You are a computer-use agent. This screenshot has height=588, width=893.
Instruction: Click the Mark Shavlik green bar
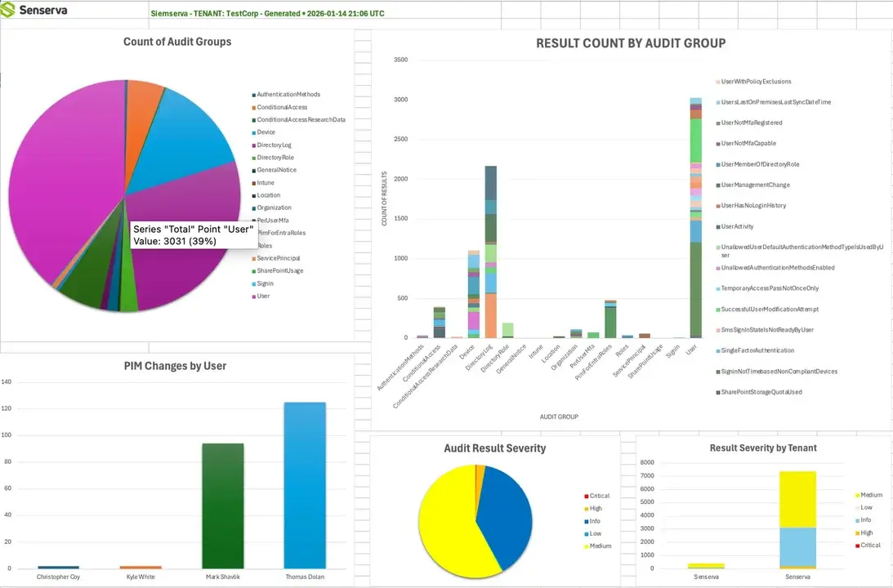pos(223,506)
